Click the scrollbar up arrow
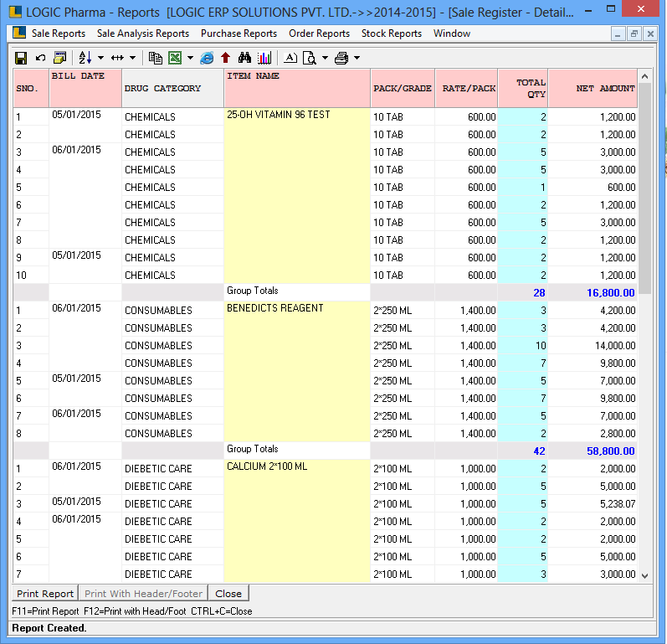Viewport: 667px width, 644px height. pyautogui.click(x=645, y=76)
